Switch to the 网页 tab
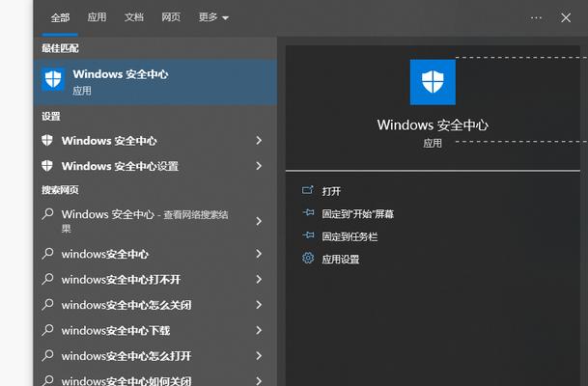Viewport: 588px width, 386px height. click(x=171, y=17)
